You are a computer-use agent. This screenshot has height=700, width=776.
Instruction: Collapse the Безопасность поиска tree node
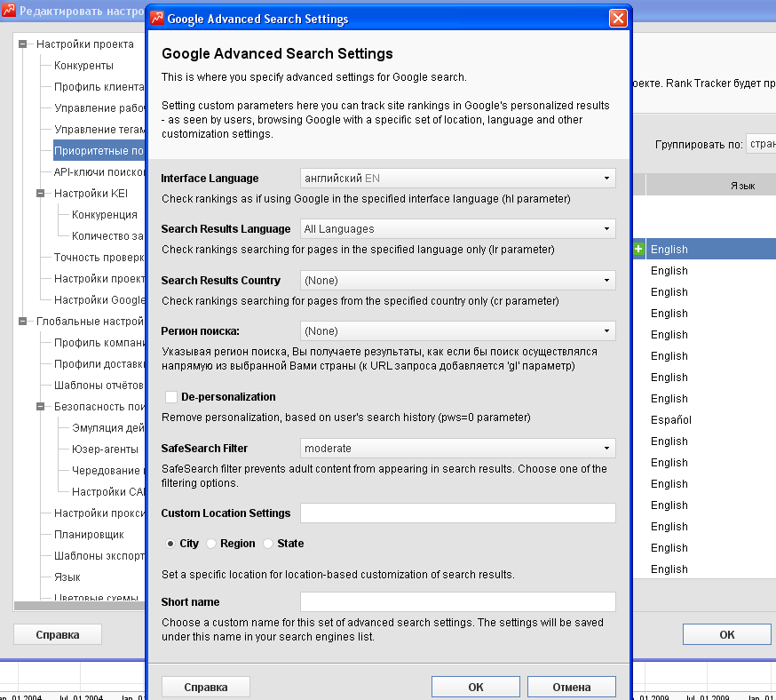tap(41, 407)
